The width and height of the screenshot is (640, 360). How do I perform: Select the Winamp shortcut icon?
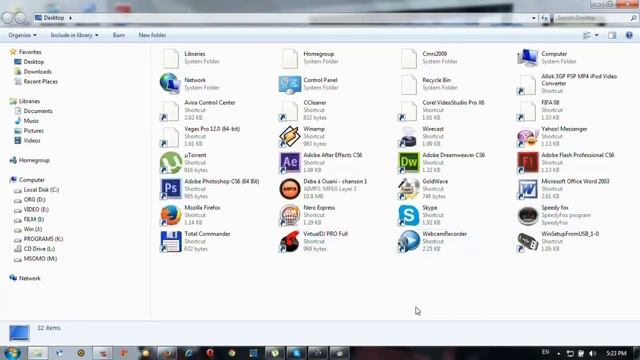[289, 136]
